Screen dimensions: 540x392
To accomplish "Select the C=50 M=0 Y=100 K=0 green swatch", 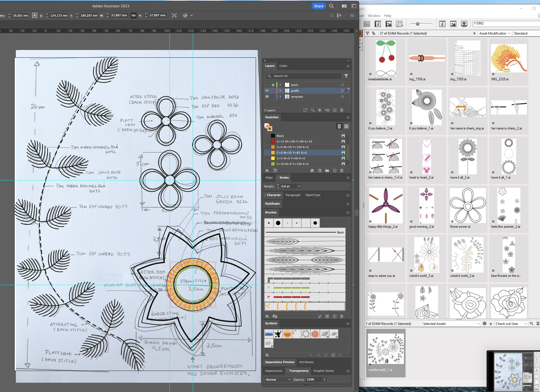I will [305, 164].
